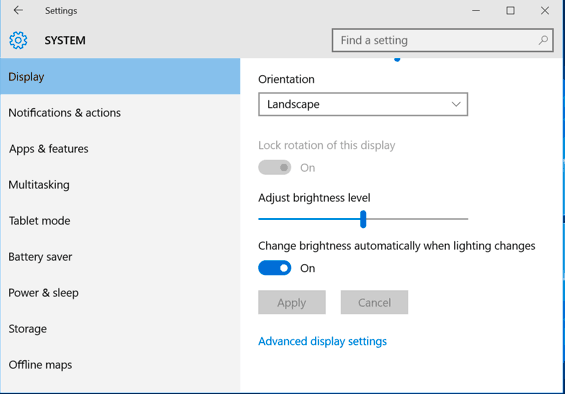Image resolution: width=565 pixels, height=394 pixels.
Task: Click the Cancel button
Action: coord(374,302)
